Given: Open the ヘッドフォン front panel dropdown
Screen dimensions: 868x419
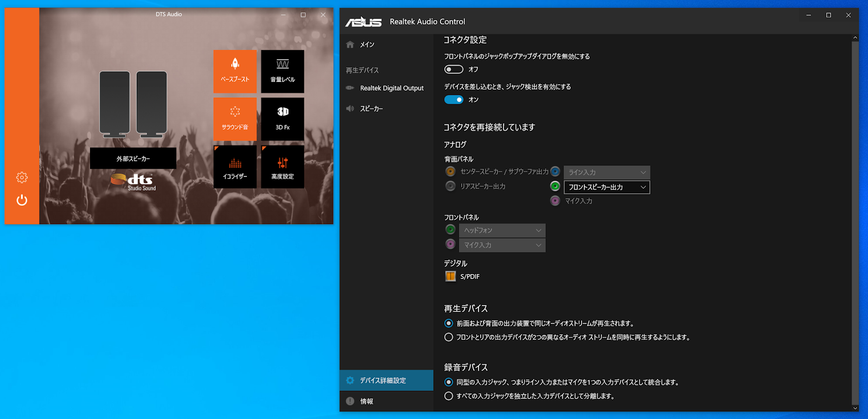Looking at the screenshot, I should (x=502, y=231).
